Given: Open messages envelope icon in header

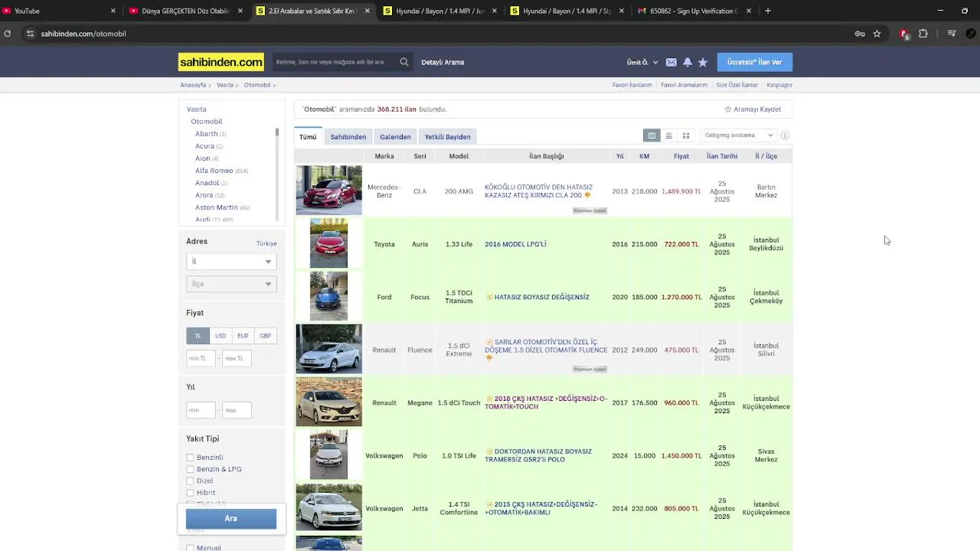Looking at the screenshot, I should [671, 62].
